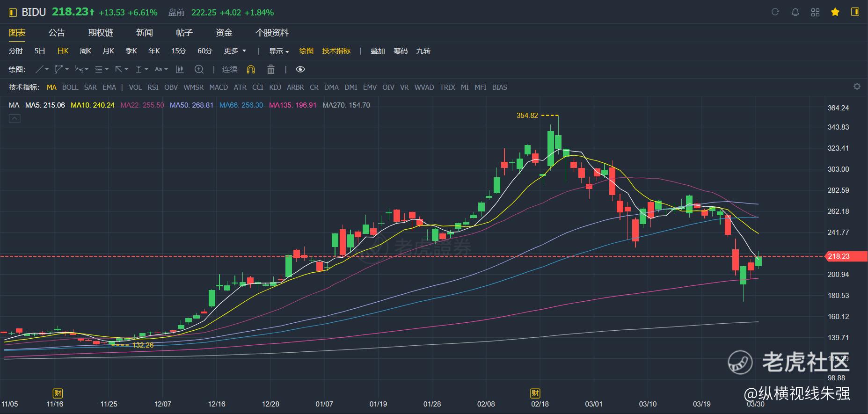Switch chart period to 季K
Image resolution: width=868 pixels, height=414 pixels.
pos(131,51)
